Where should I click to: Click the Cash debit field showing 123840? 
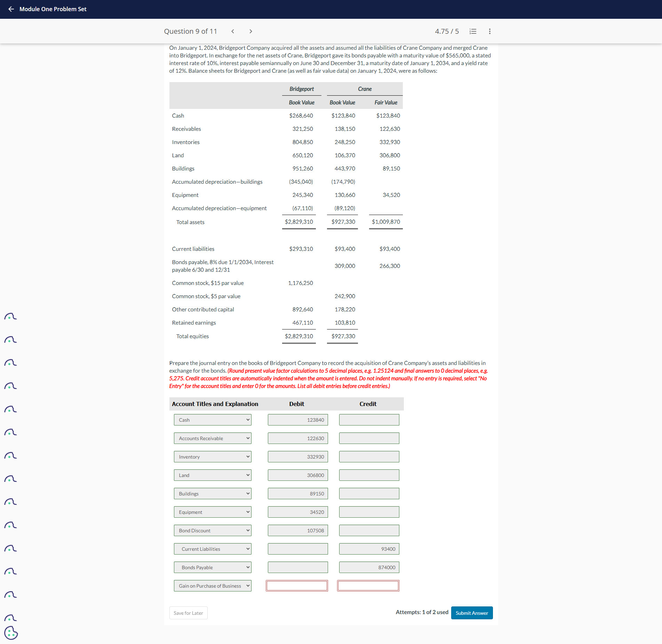(298, 420)
